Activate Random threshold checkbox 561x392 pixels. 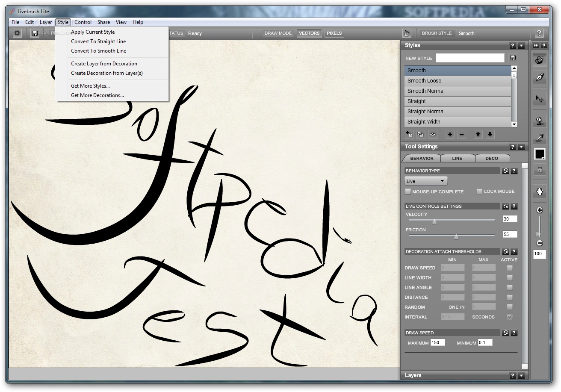(x=509, y=307)
